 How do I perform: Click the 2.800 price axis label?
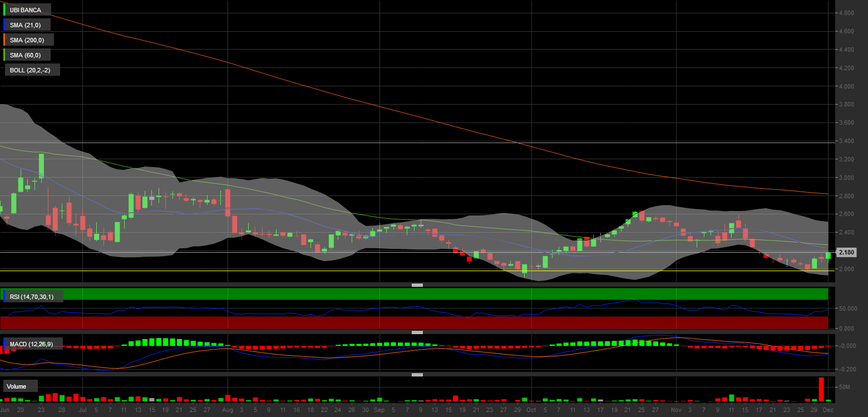[x=846, y=196]
